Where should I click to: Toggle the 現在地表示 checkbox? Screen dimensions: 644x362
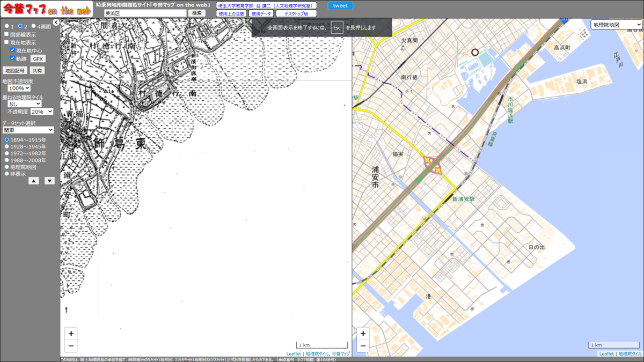pyautogui.click(x=6, y=42)
